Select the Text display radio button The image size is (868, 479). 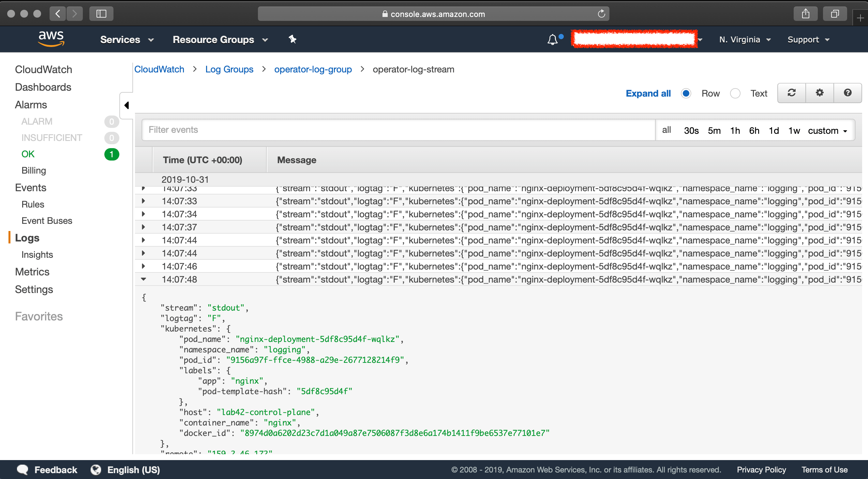point(736,93)
